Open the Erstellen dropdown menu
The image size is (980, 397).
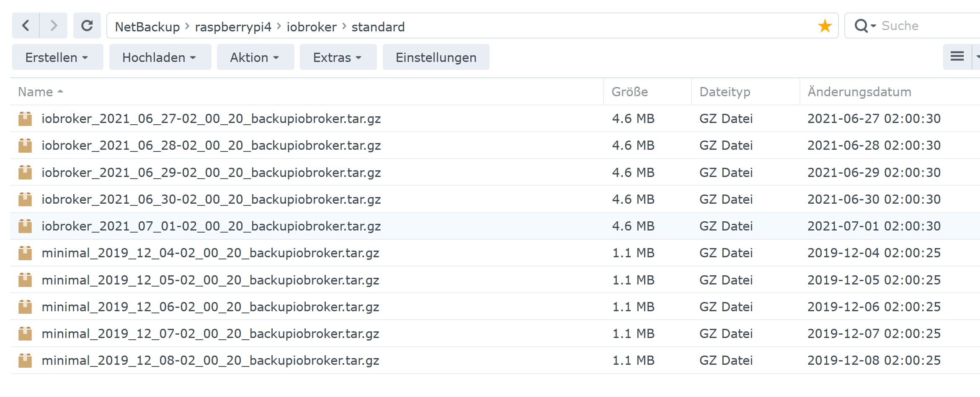[x=57, y=57]
